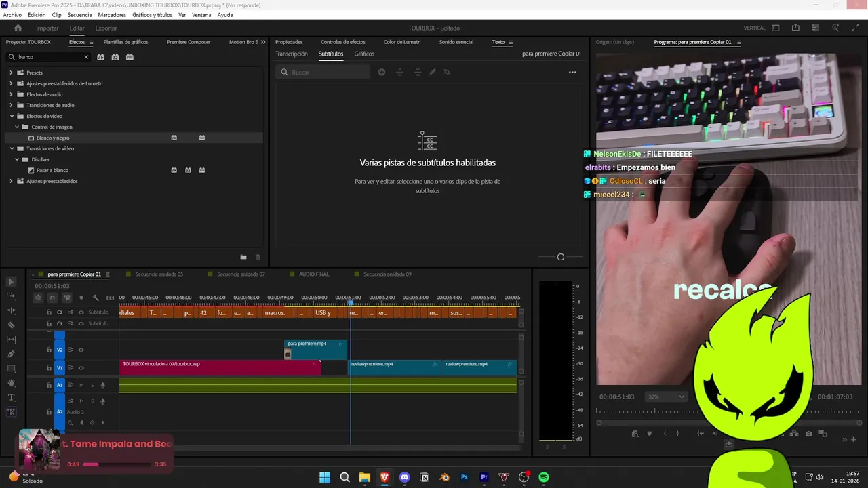Toggle V2 track output eye
Screen dimensions: 868x488
click(x=81, y=350)
